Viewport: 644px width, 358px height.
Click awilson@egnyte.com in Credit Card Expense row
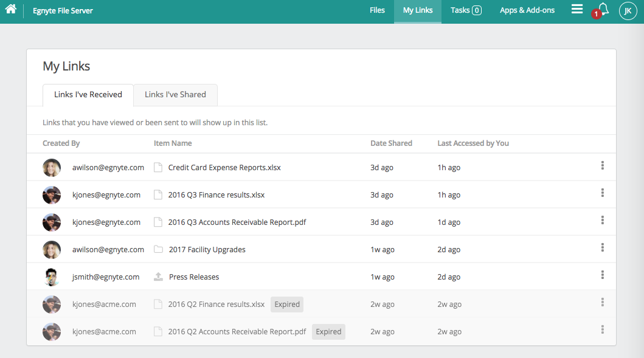click(x=108, y=168)
